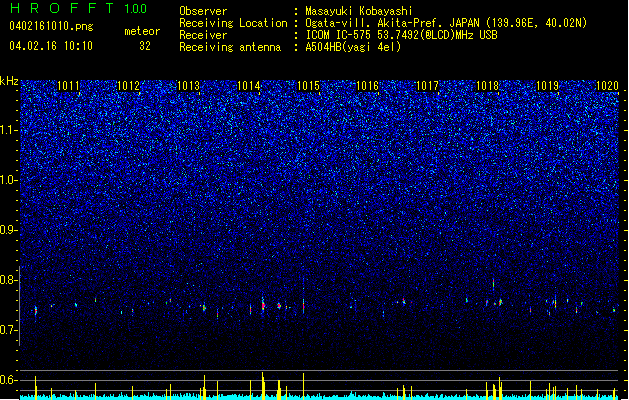Click the 1018 time marker
This screenshot has height=400, width=629.
[487, 86]
